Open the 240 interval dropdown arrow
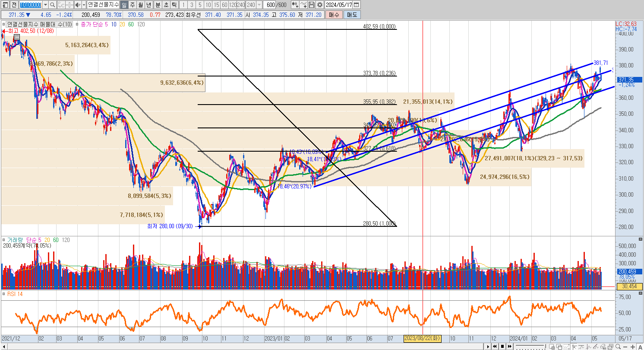644x350 pixels. pos(259,5)
